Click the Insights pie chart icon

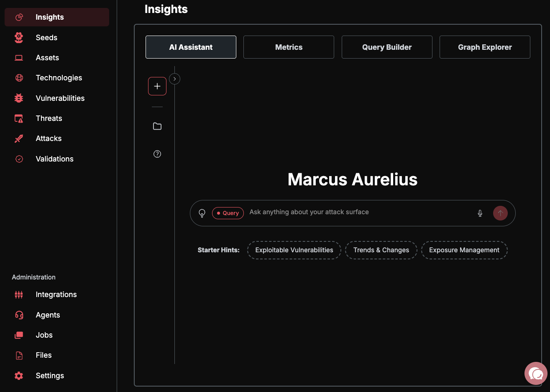pos(19,17)
